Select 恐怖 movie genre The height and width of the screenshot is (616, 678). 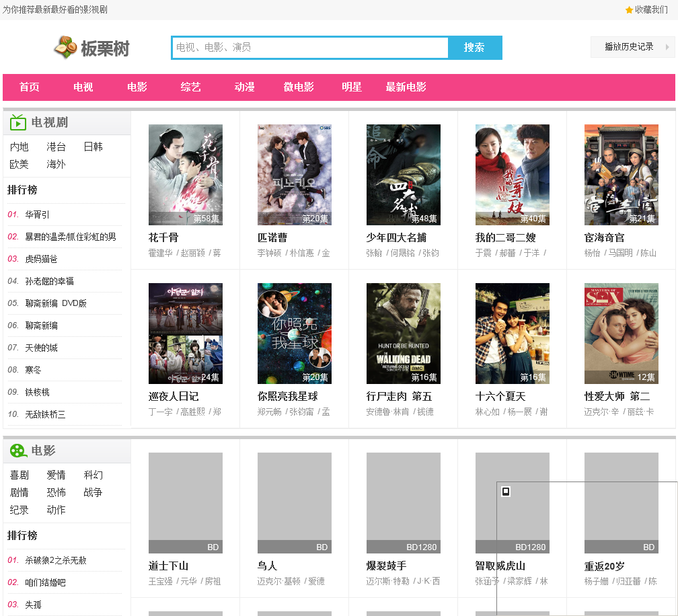57,492
